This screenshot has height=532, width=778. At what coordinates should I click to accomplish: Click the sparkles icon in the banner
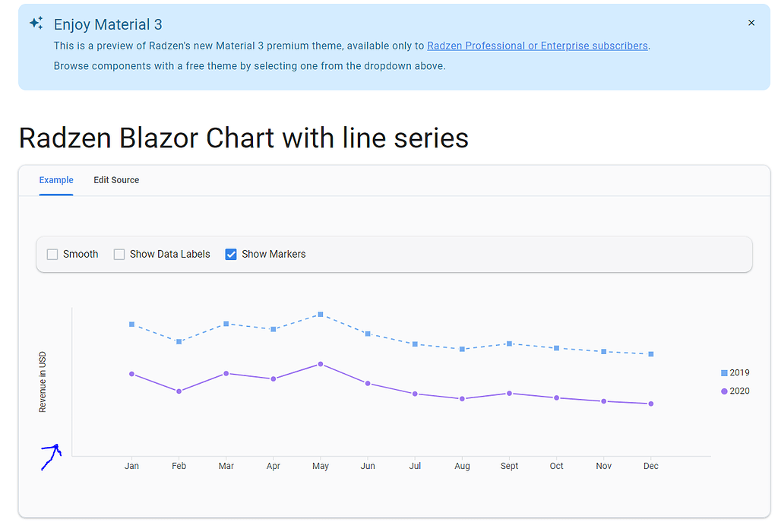click(x=35, y=23)
